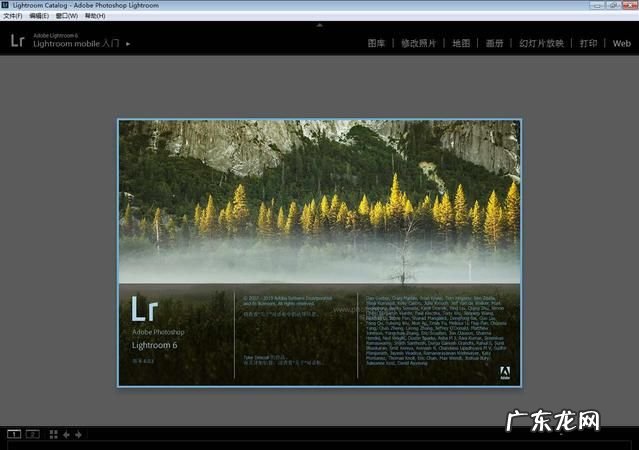This screenshot has height=450, width=639.
Task: Switch to the 幻灯片放映 module
Action: point(541,43)
